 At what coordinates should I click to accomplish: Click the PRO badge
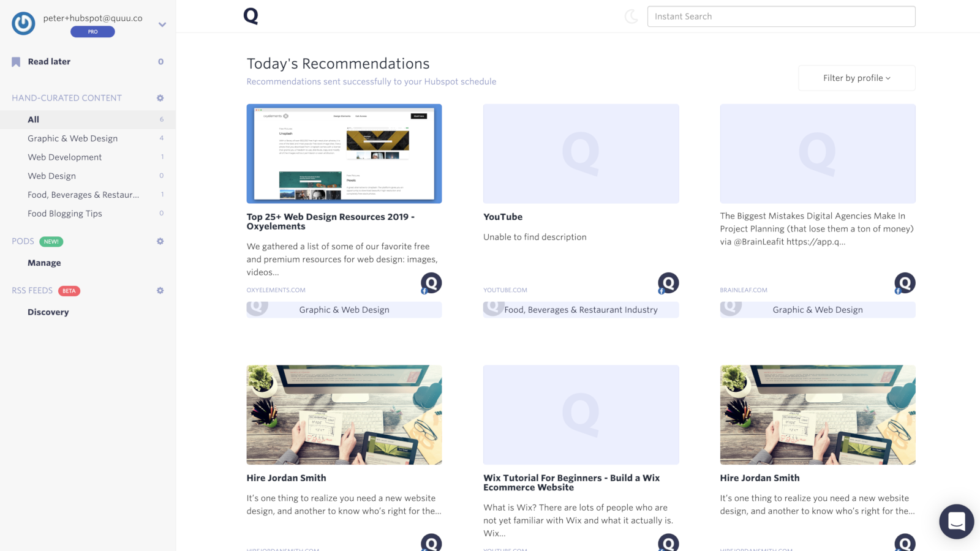92,32
